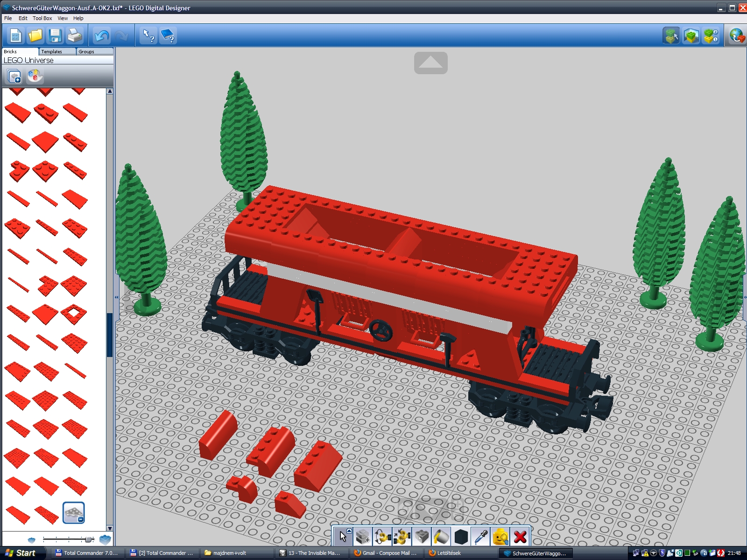This screenshot has width=747, height=560.
Task: Switch to Gmail - Compose Mail window
Action: [386, 553]
